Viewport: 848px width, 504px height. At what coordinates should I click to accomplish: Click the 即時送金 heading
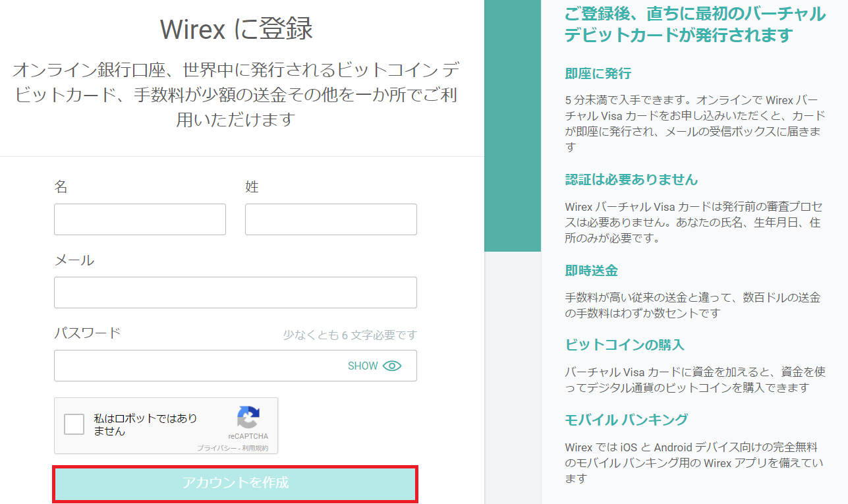pos(591,271)
